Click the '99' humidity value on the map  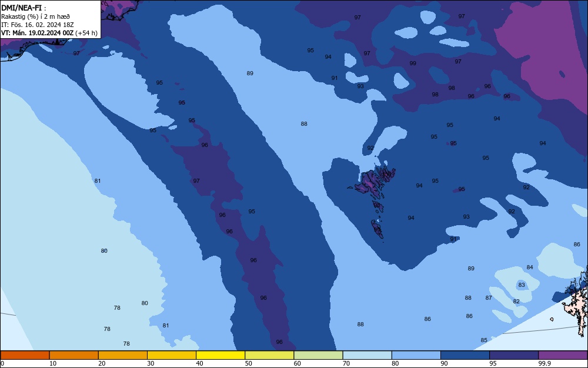click(413, 63)
